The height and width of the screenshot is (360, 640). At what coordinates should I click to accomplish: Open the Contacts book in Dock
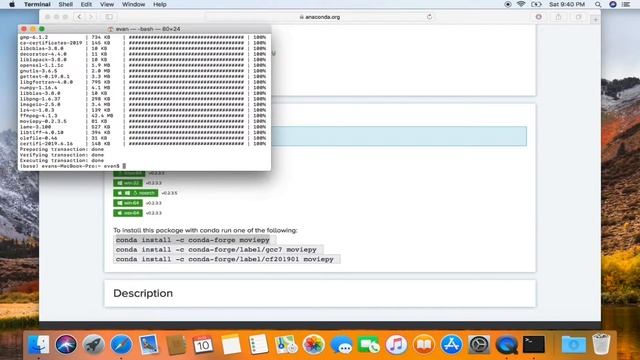176,345
